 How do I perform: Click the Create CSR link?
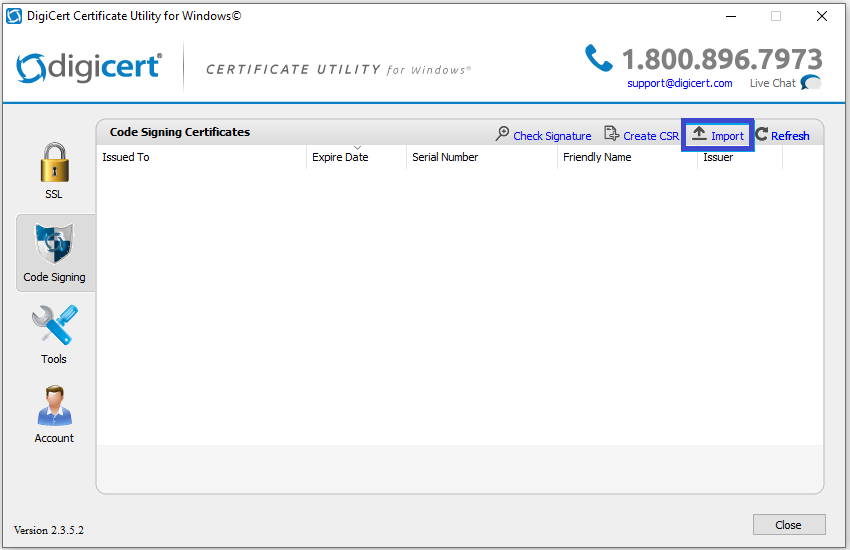(x=651, y=136)
